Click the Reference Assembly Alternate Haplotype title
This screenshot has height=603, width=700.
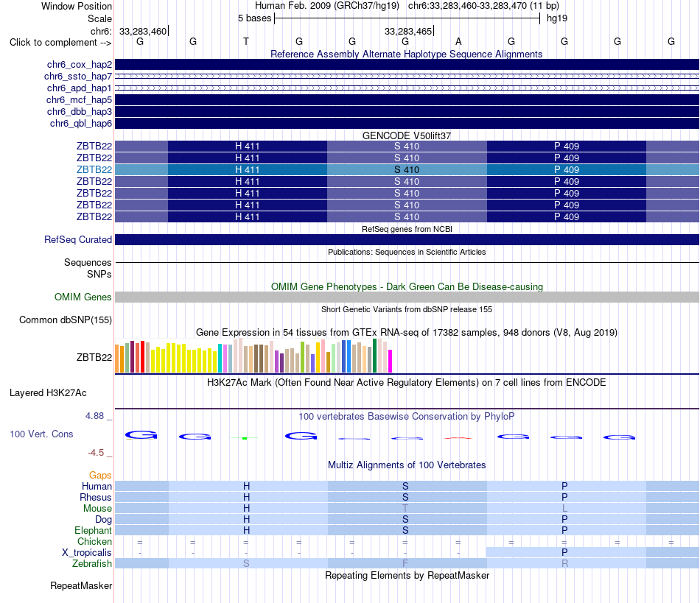406,54
